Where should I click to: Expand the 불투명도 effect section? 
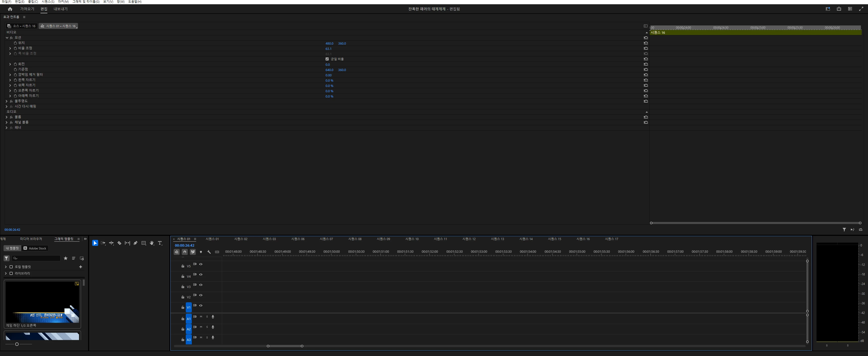click(x=6, y=101)
